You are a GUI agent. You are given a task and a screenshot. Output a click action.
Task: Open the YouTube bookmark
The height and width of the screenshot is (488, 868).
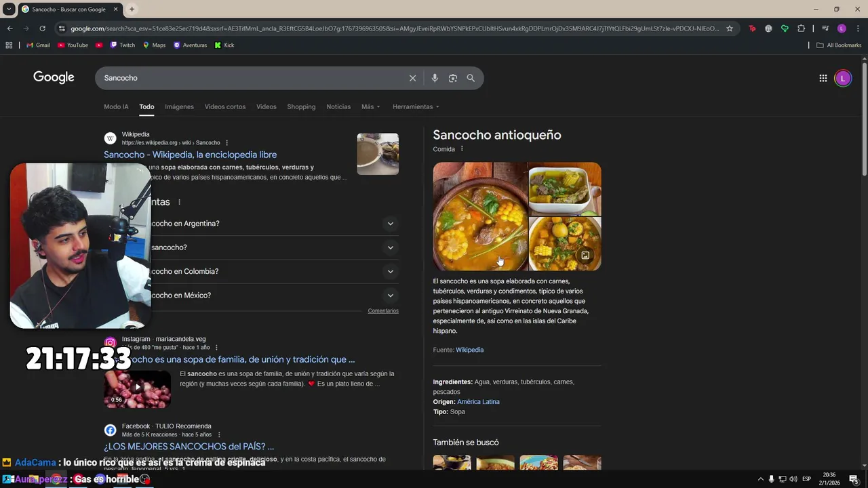[x=73, y=45]
